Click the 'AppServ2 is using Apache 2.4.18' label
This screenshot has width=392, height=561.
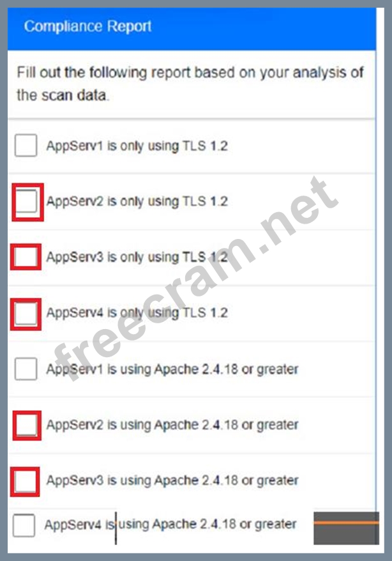point(172,425)
